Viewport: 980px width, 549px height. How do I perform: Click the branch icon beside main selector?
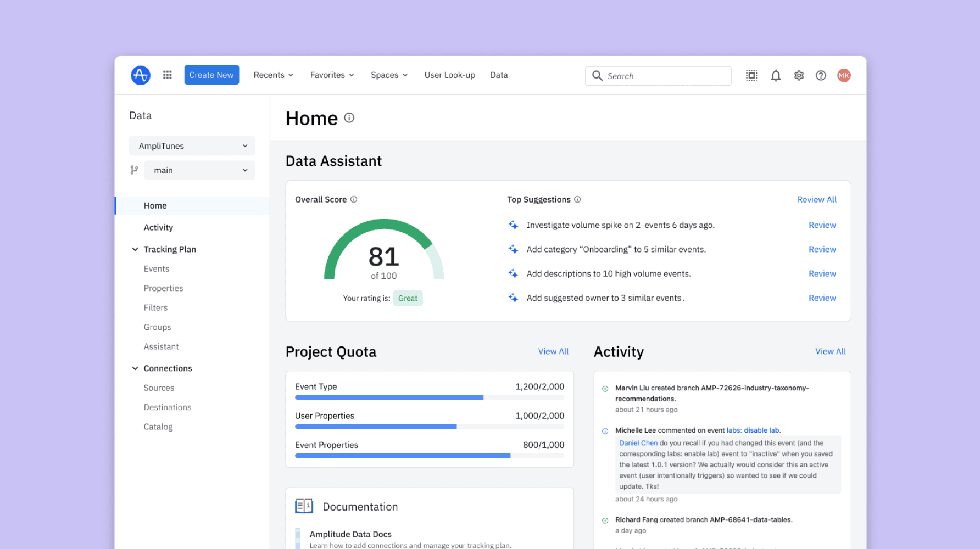click(x=133, y=170)
